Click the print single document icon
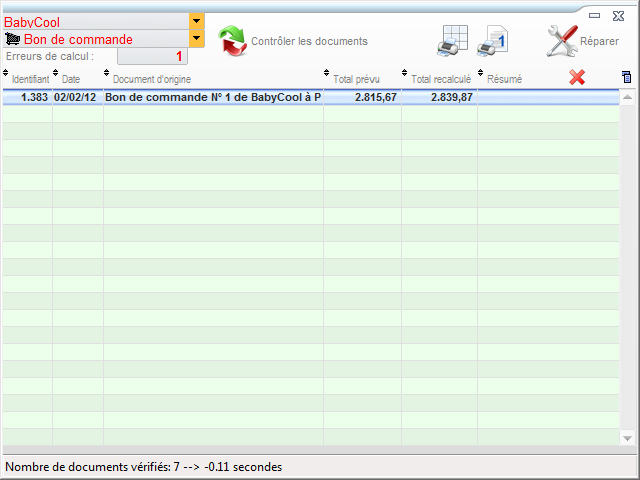The width and height of the screenshot is (640, 480). click(x=493, y=40)
